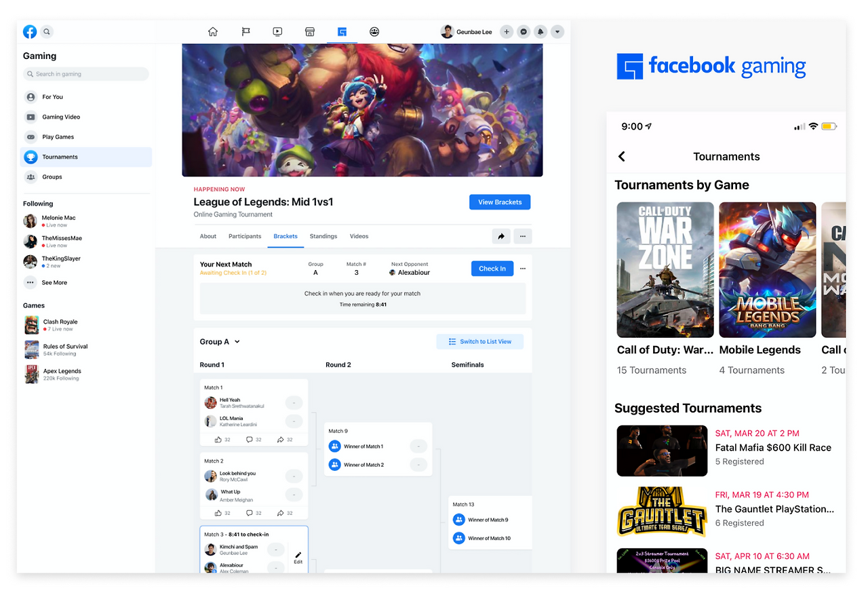The width and height of the screenshot is (868, 595).
Task: Select Tournaments in Gaming sidebar
Action: pyautogui.click(x=86, y=157)
